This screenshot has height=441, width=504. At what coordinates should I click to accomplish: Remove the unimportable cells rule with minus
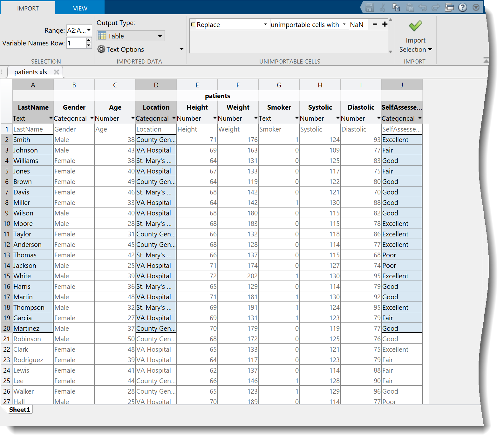(375, 24)
